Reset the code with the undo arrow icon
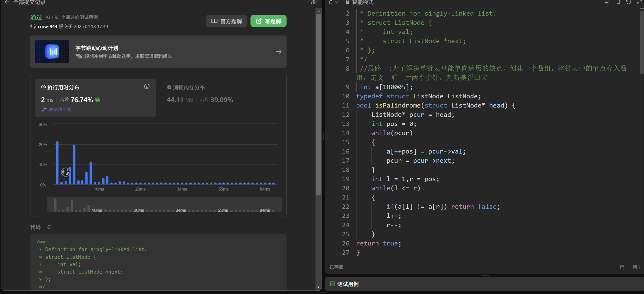The width and height of the screenshot is (644, 294). (629, 2)
